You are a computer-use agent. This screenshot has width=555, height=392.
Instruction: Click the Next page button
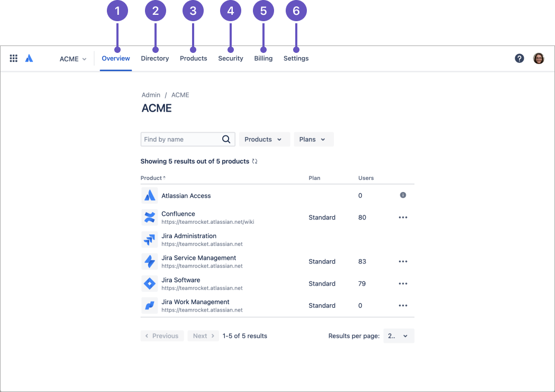click(203, 336)
